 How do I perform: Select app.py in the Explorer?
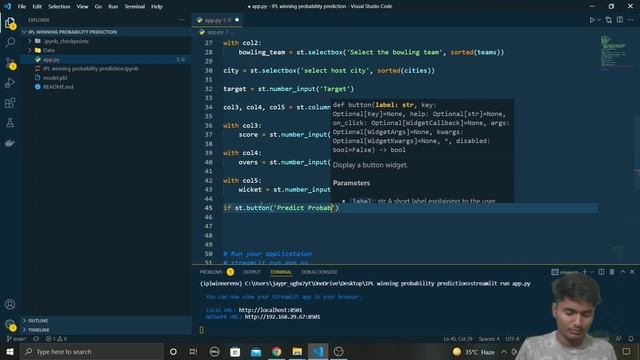click(106, 60)
